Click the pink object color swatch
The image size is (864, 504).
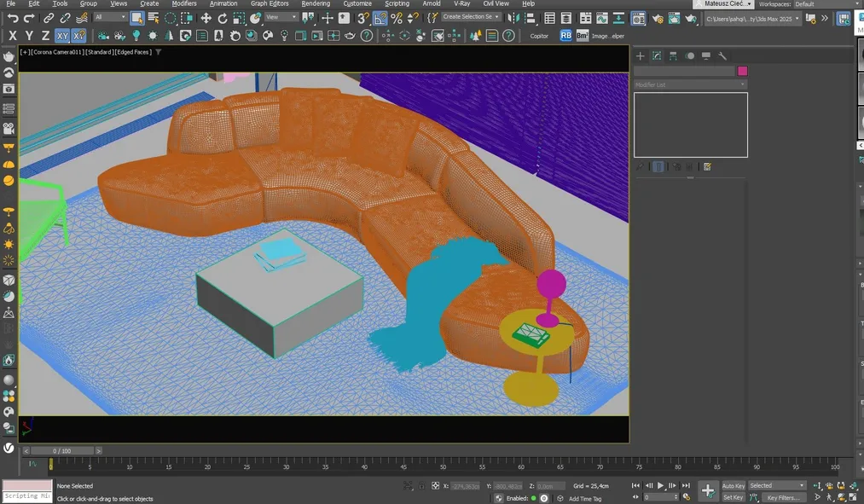pyautogui.click(x=742, y=71)
